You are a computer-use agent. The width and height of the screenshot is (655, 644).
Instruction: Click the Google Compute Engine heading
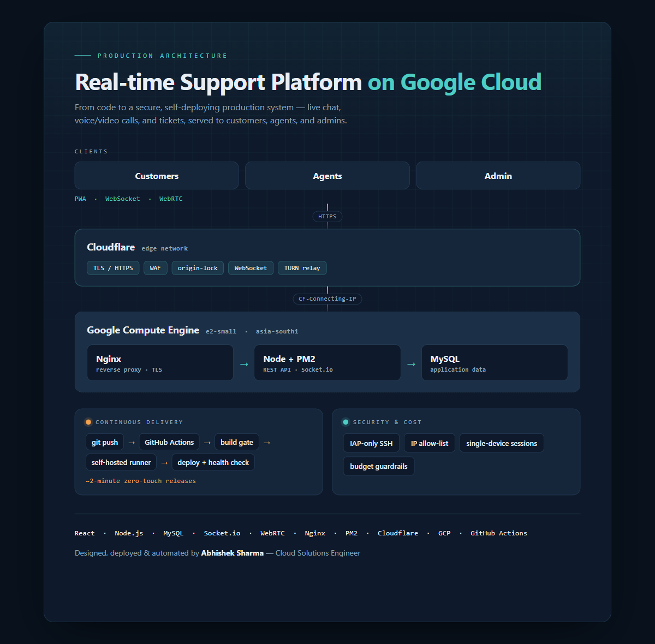pos(143,330)
